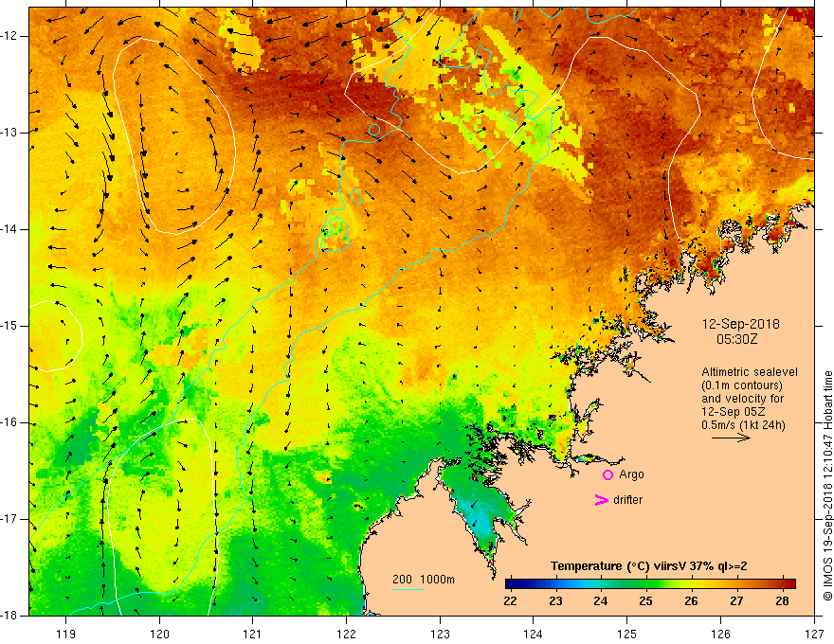Click longitude axis label '120'
The image size is (834, 644).
[x=159, y=634]
